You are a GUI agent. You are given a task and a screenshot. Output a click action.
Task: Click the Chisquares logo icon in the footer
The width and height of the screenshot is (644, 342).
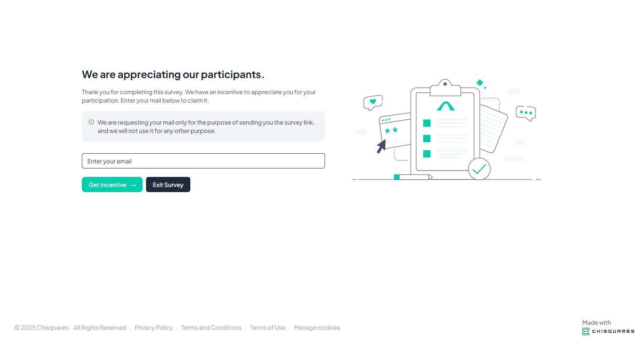pyautogui.click(x=586, y=331)
